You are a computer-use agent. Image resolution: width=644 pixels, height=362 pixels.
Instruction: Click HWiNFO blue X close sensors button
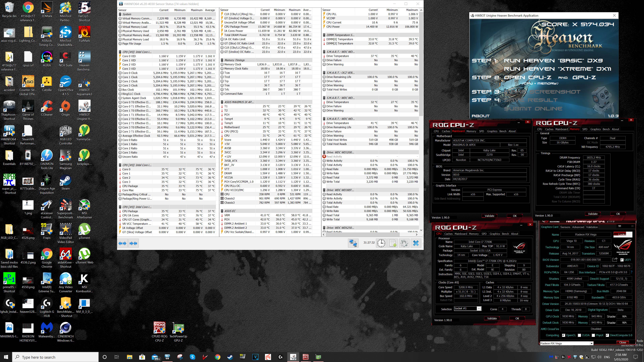point(416,243)
